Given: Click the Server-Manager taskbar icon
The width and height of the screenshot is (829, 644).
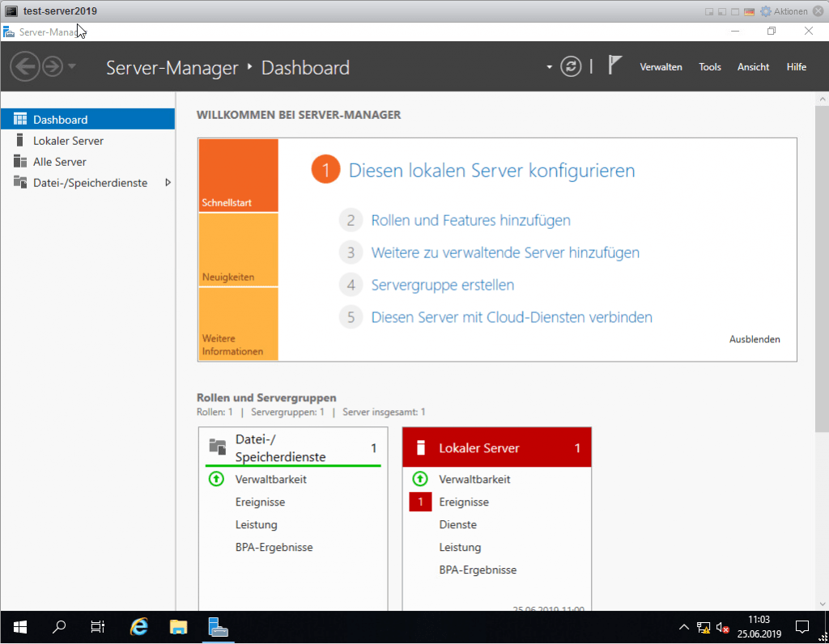Looking at the screenshot, I should point(217,627).
